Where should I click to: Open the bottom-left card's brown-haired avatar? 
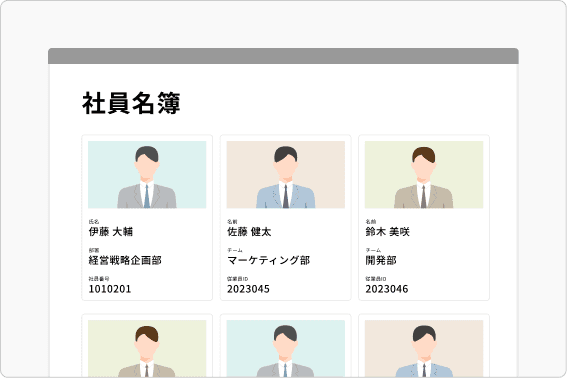147,348
